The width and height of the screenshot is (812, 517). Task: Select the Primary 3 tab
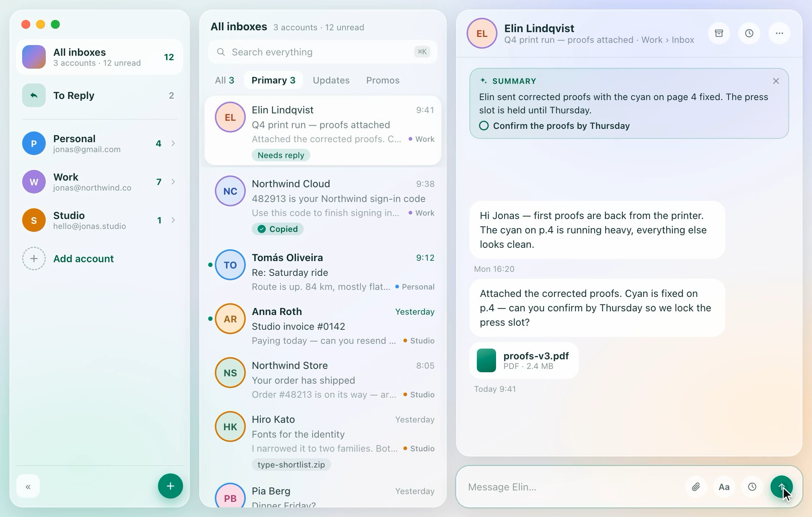[273, 80]
